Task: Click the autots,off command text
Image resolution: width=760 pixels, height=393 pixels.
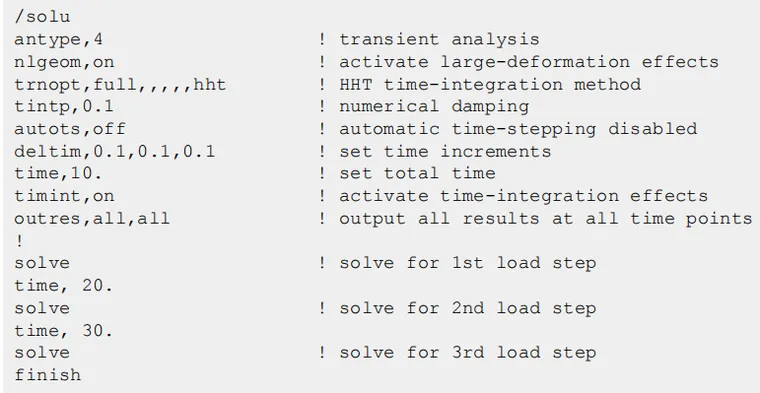Action: point(70,128)
